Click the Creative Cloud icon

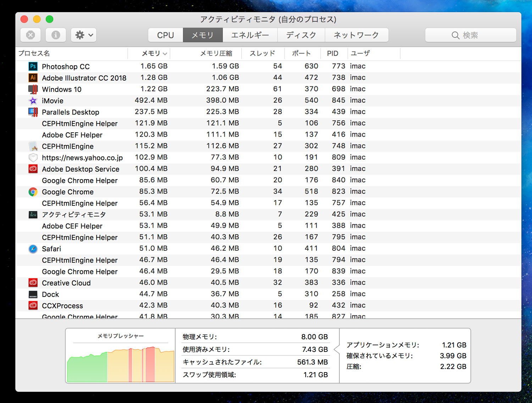click(x=33, y=283)
